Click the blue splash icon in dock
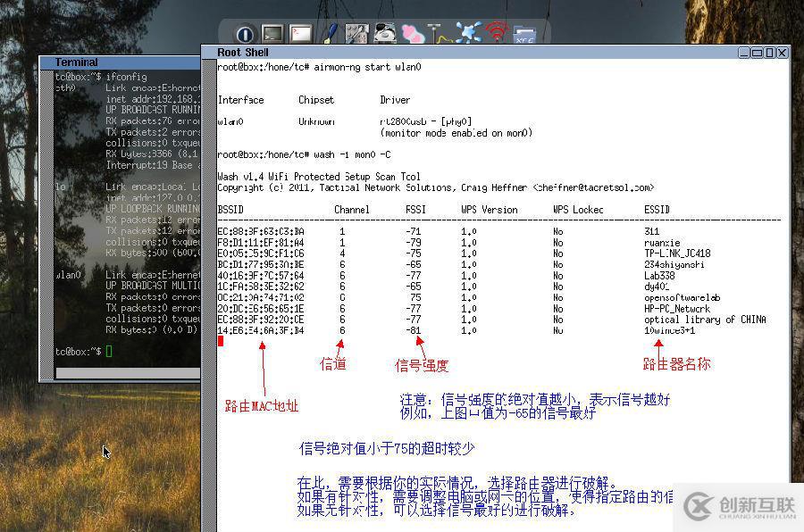 [x=468, y=34]
